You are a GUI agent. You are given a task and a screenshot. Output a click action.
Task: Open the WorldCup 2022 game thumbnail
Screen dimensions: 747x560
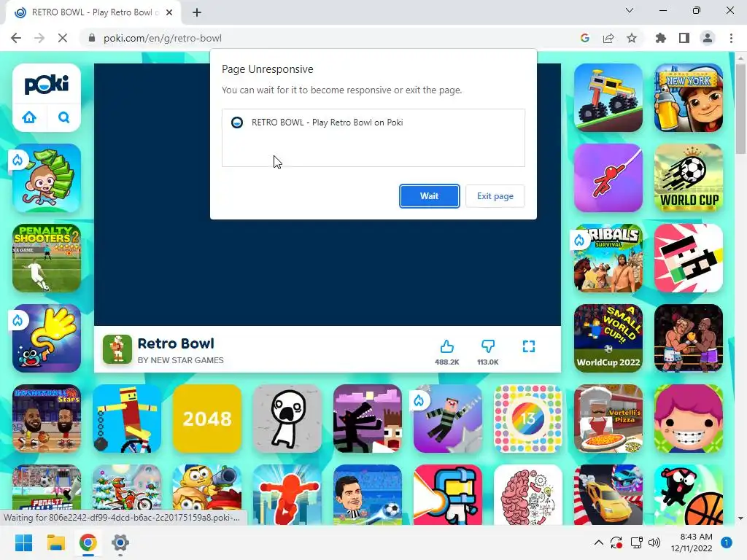click(x=608, y=338)
